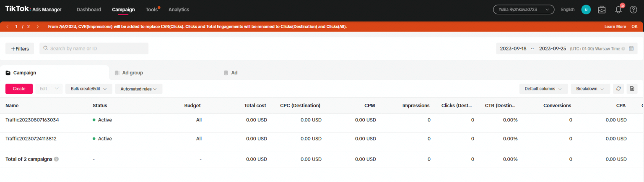Click info icon beside Total of 2 campaigns

pyautogui.click(x=56, y=159)
